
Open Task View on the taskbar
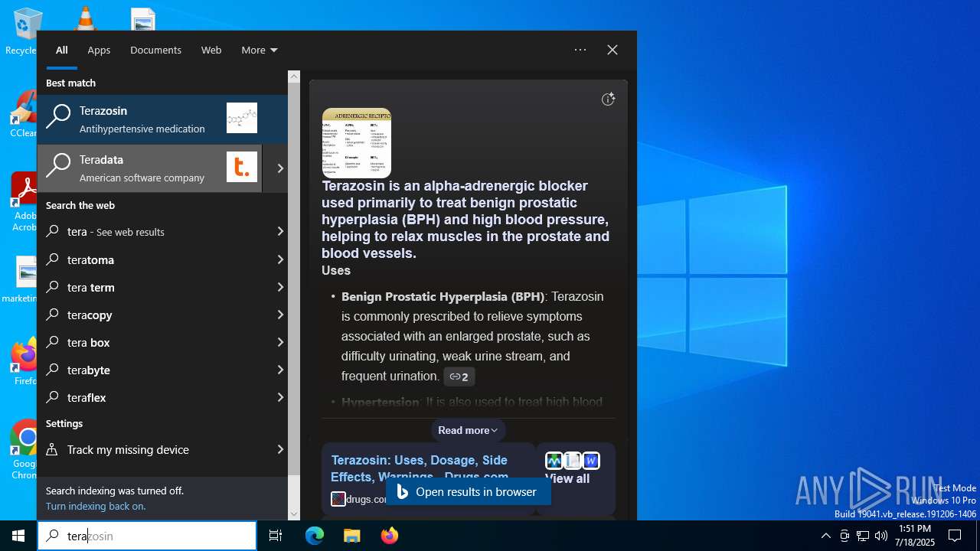276,536
